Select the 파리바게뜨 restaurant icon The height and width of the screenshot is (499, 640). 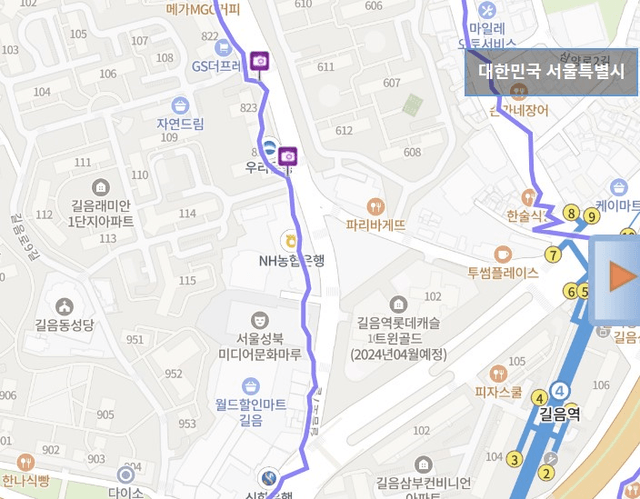(x=376, y=207)
